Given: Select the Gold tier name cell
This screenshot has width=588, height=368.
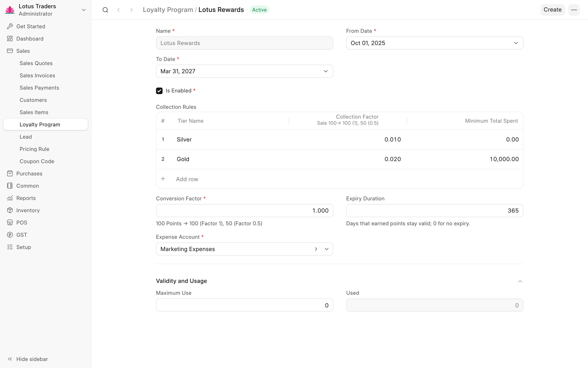Looking at the screenshot, I should click(230, 159).
